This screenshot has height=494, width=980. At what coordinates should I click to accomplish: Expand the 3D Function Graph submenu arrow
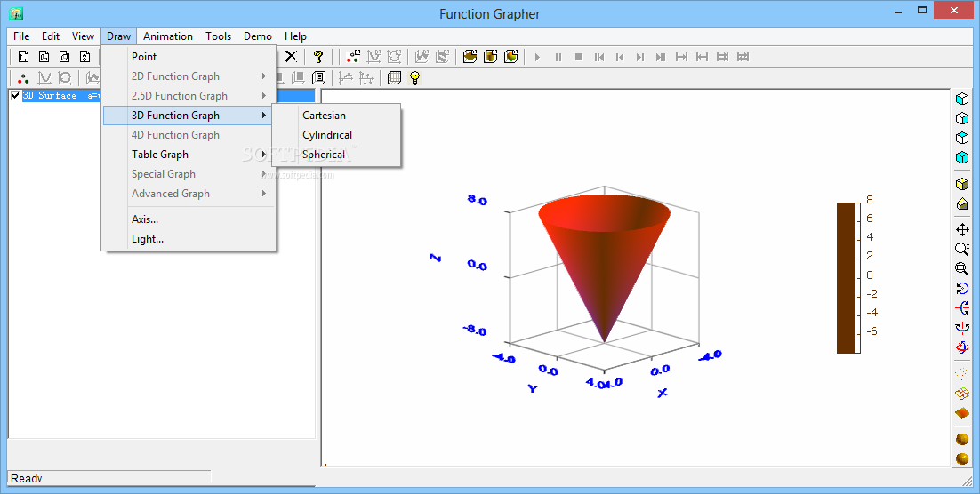coord(264,116)
